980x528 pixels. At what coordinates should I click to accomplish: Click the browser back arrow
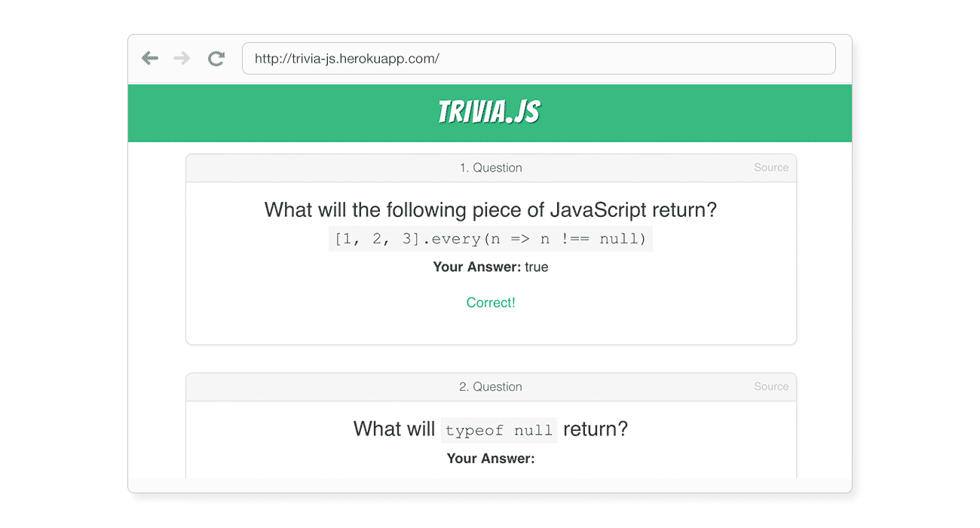coord(150,58)
